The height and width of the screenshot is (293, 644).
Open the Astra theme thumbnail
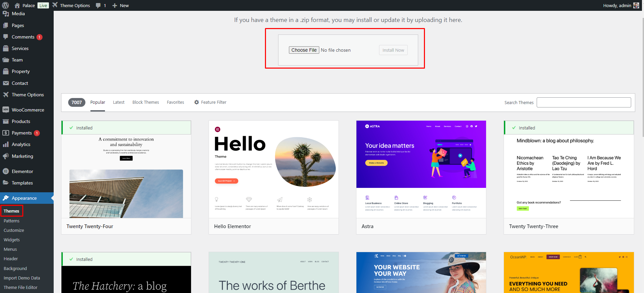[x=421, y=169]
